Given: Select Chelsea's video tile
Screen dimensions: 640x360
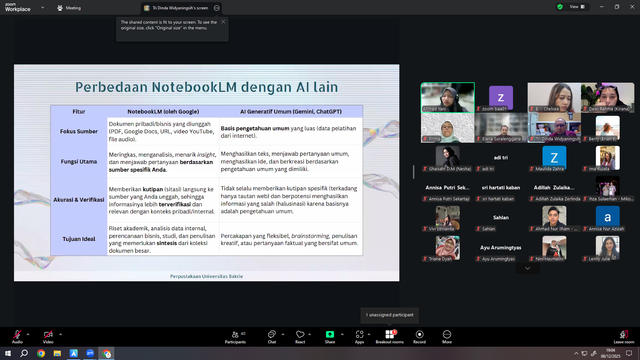Looking at the screenshot, I should [x=554, y=98].
